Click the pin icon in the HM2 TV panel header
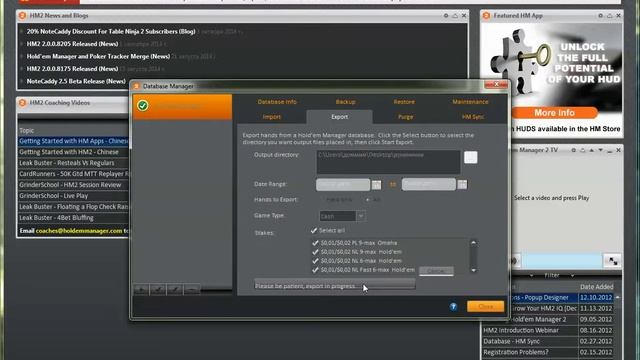This screenshot has width=640, height=360. 582,150
